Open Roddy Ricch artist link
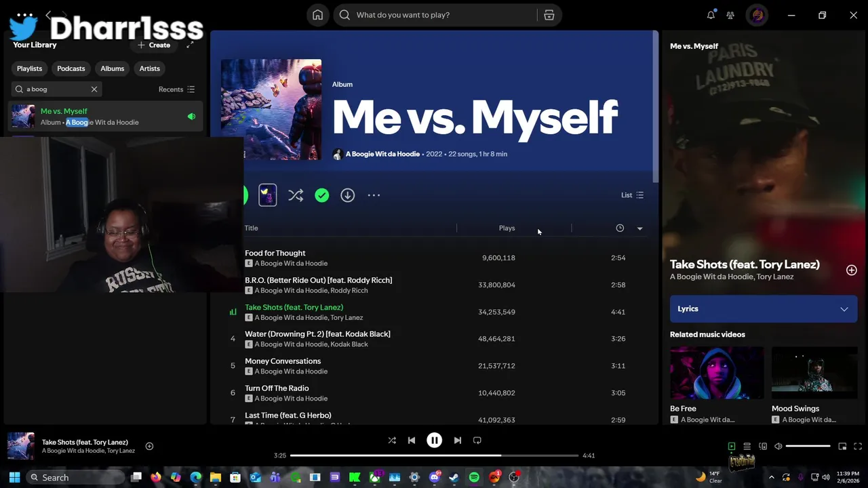Image resolution: width=868 pixels, height=488 pixels. (x=349, y=291)
